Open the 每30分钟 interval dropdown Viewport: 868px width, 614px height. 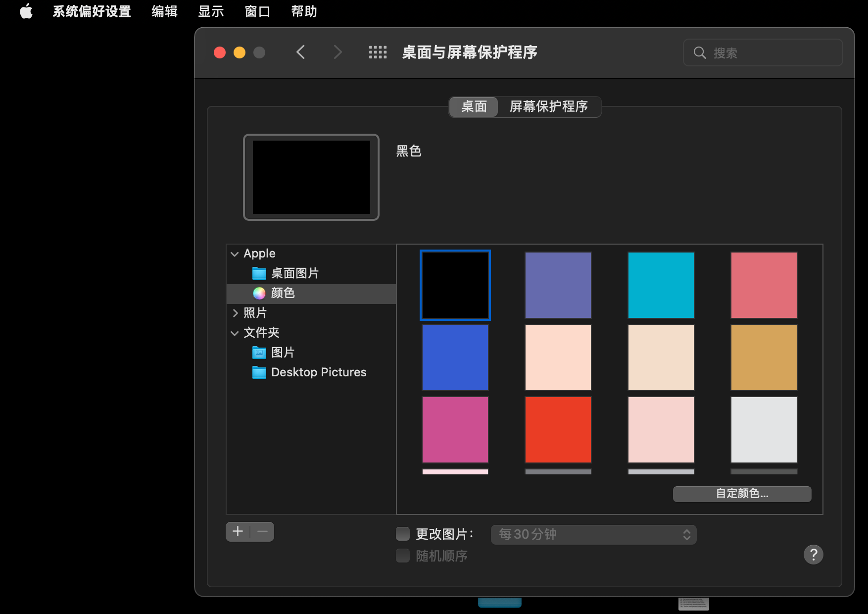click(x=593, y=535)
